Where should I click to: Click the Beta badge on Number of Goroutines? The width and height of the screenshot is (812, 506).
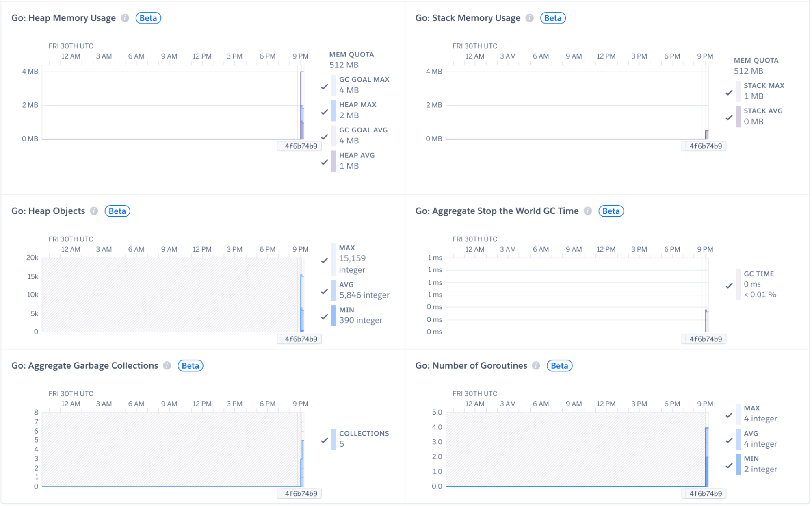pyautogui.click(x=559, y=365)
